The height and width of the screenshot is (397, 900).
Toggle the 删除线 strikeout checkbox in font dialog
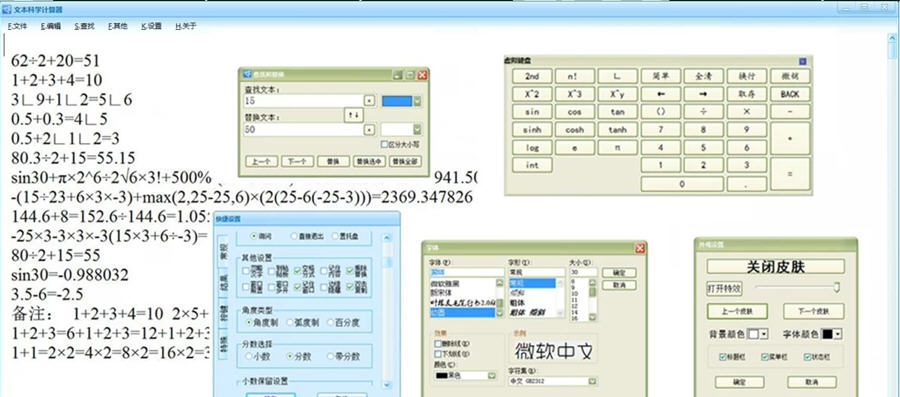438,344
